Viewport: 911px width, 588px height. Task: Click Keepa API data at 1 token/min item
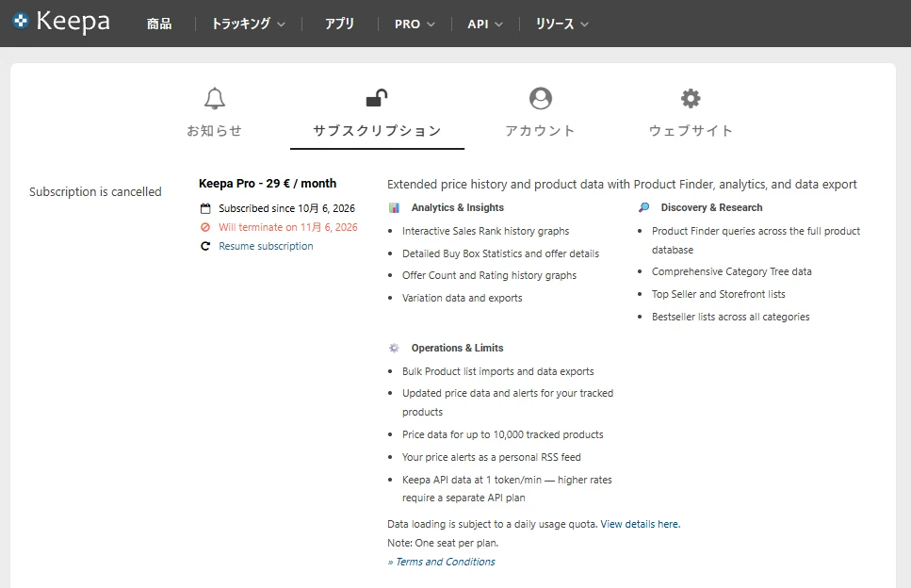(x=507, y=489)
